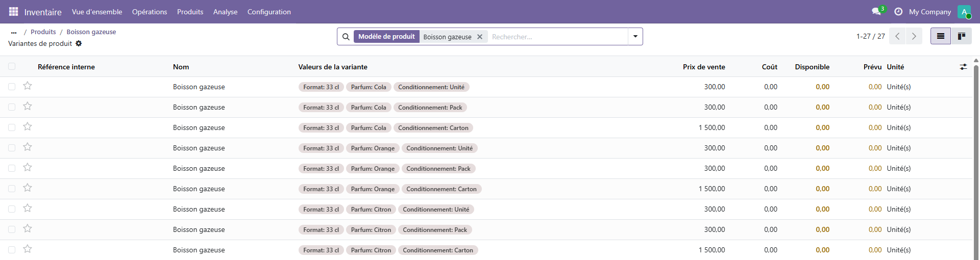The image size is (980, 260).
Task: Open the activities clock icon
Action: pos(898,12)
